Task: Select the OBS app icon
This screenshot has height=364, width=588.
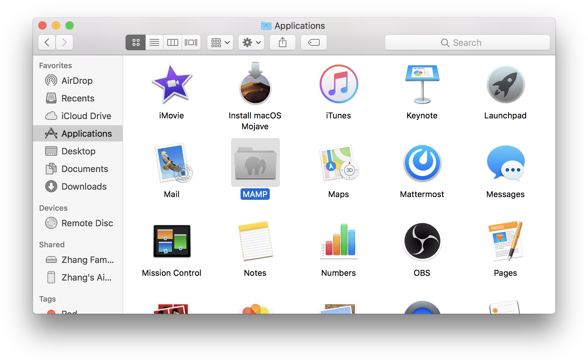Action: coord(422,241)
